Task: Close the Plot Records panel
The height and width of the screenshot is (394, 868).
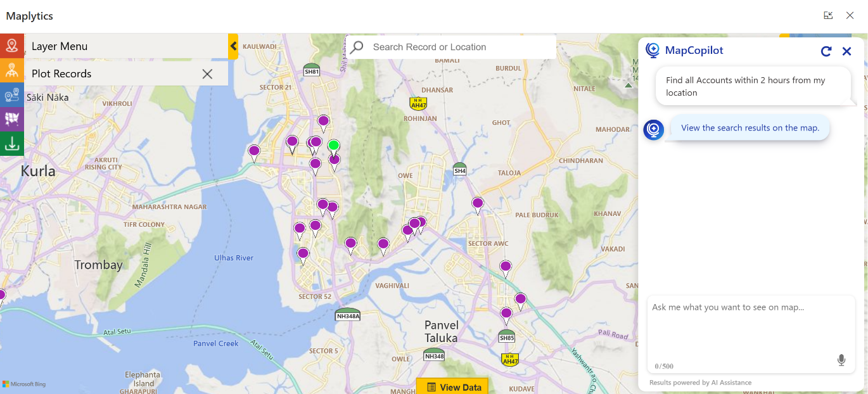Action: 207,73
